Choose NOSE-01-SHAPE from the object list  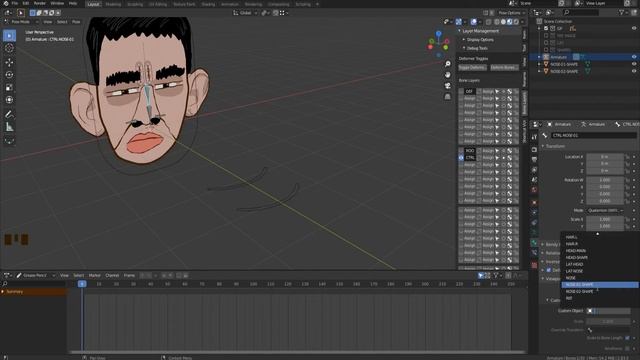tap(600, 285)
